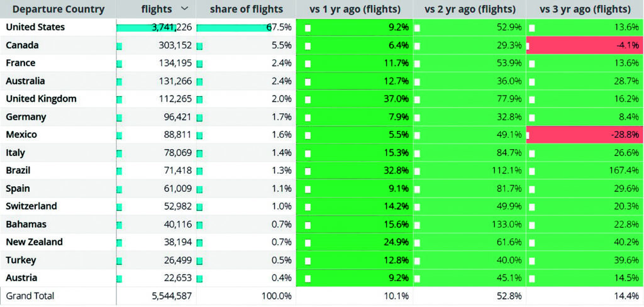Click the Spain row label

pyautogui.click(x=18, y=189)
